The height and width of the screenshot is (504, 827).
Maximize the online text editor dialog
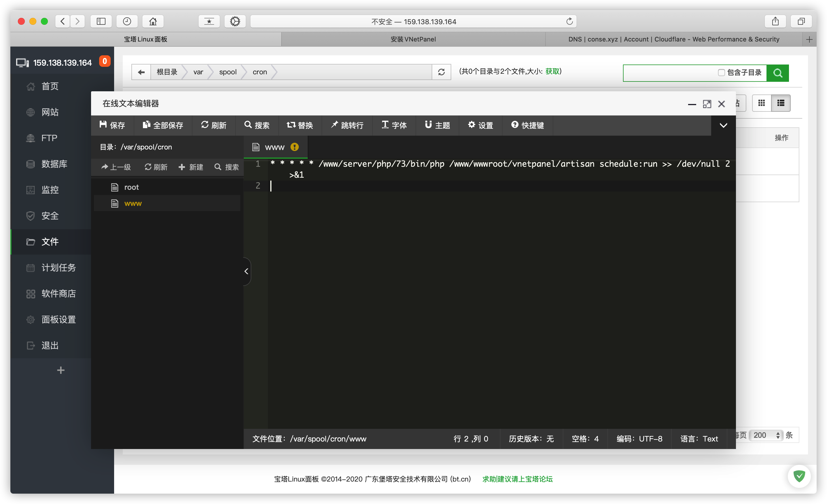pos(707,104)
